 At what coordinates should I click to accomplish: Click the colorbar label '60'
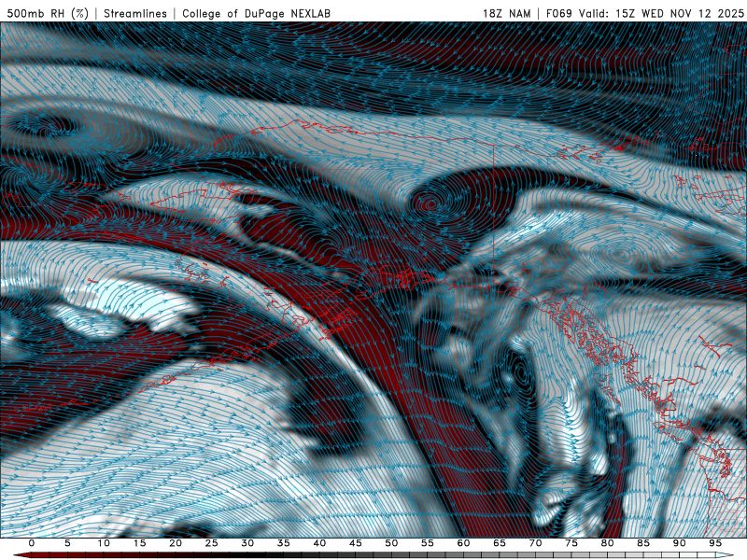click(x=463, y=543)
